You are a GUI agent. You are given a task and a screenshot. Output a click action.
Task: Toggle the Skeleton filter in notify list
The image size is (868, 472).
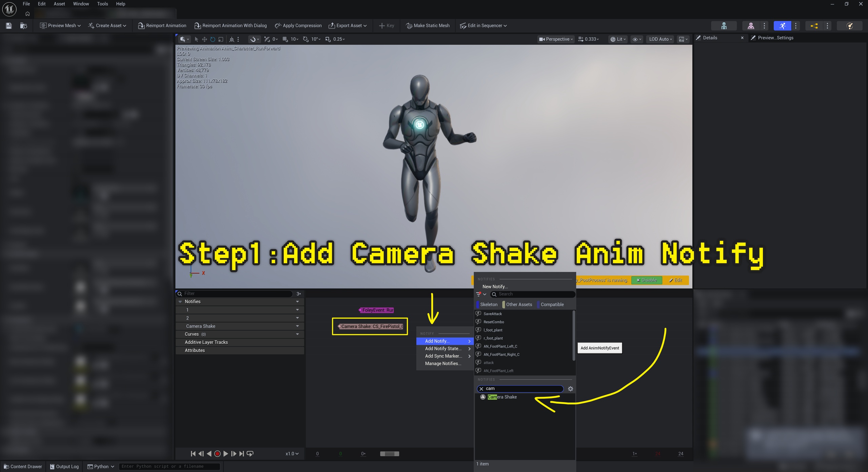(487, 304)
